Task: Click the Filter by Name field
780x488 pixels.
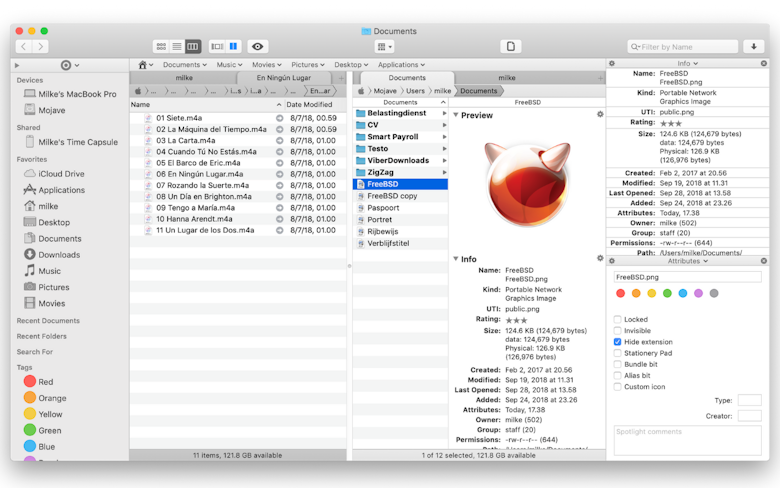Action: [x=682, y=47]
